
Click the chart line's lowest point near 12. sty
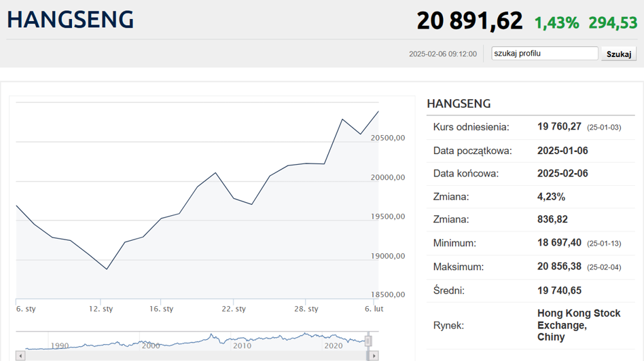pyautogui.click(x=107, y=269)
